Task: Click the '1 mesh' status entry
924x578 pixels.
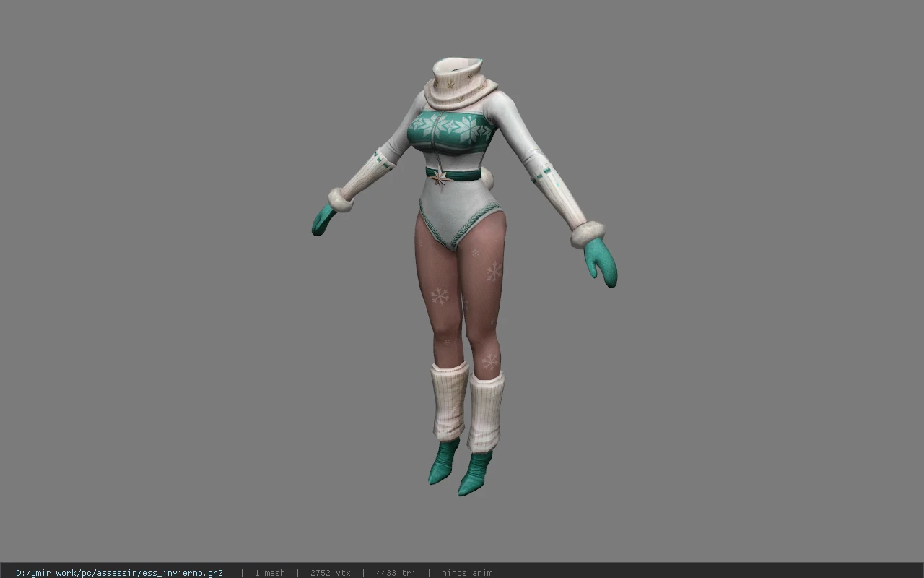Action: click(269, 573)
